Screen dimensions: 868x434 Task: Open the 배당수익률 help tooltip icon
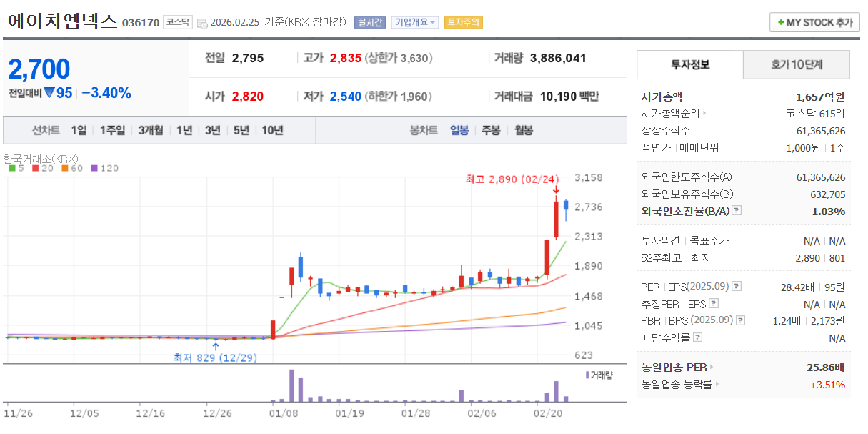pyautogui.click(x=697, y=338)
